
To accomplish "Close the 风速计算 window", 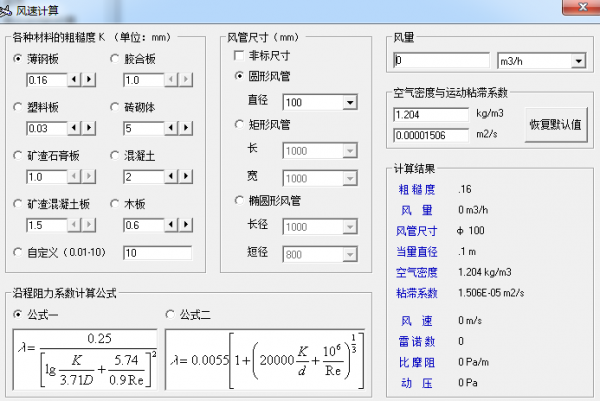I will 582,7.
